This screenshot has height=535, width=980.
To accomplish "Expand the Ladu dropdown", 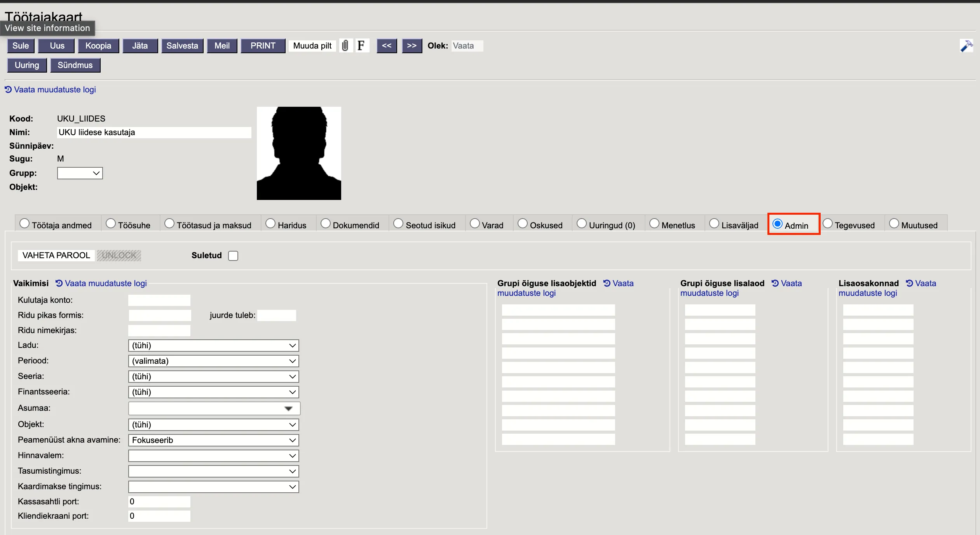I will 213,346.
